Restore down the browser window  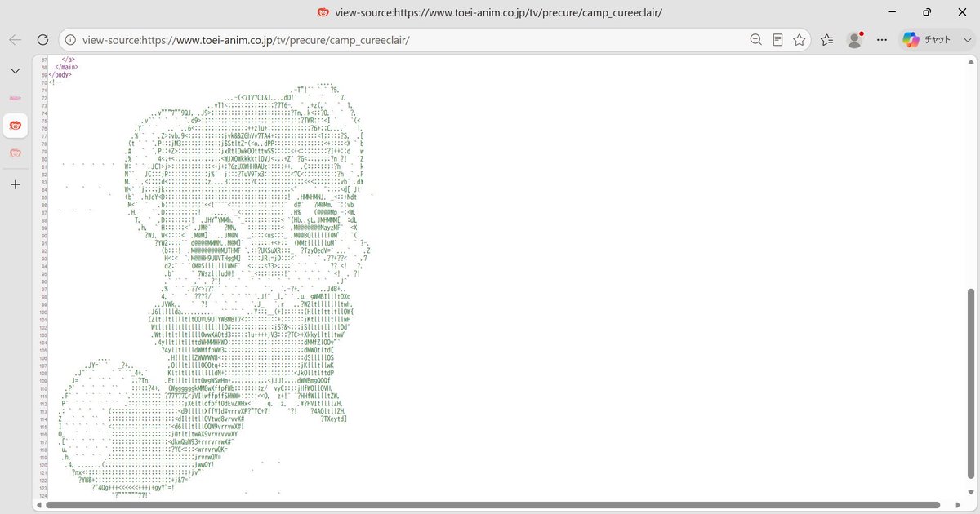coord(926,12)
